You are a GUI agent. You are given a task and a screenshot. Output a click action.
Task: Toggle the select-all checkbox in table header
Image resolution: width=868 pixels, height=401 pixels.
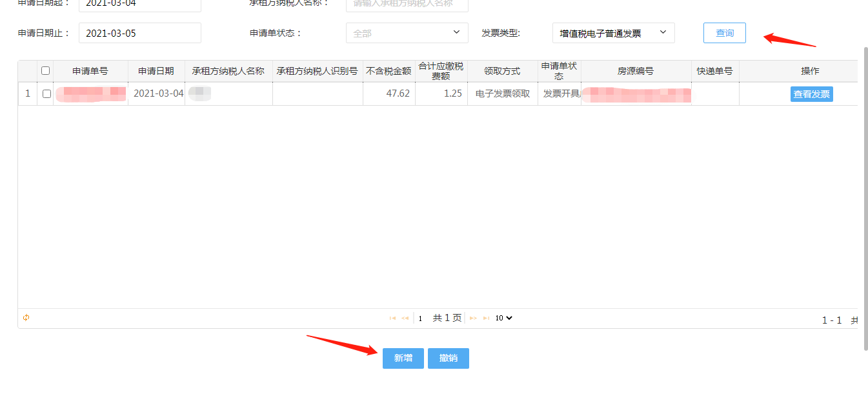(45, 71)
